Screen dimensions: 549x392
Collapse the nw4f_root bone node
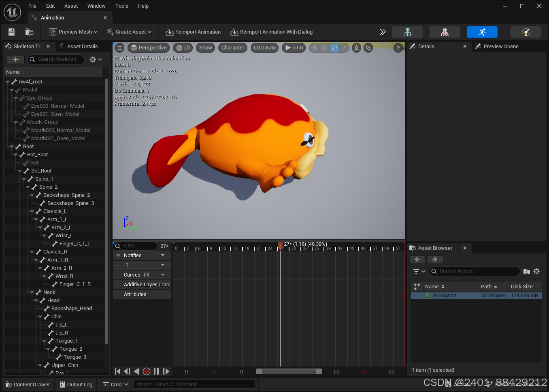coord(8,82)
